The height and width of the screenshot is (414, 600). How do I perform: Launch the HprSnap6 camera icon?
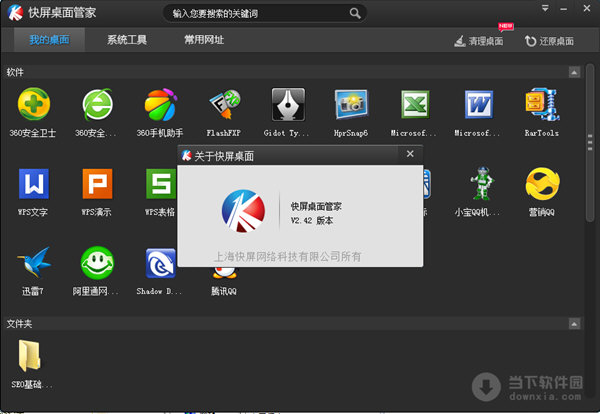[351, 104]
